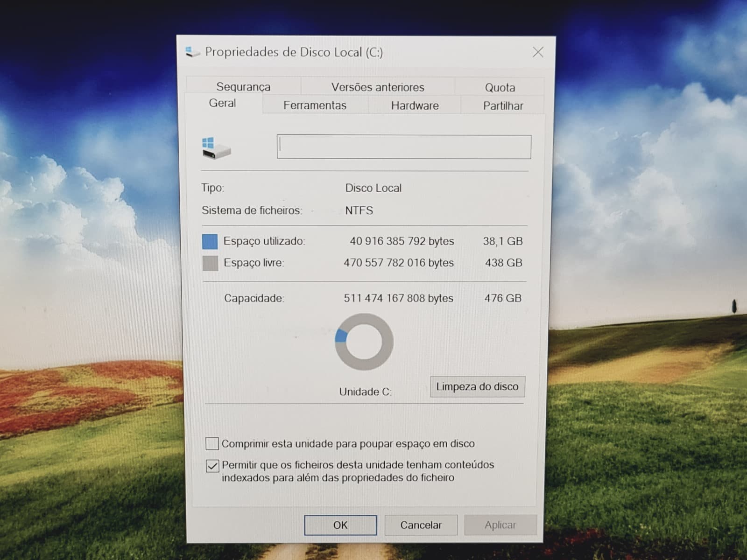Image resolution: width=747 pixels, height=560 pixels.
Task: Go to the Partilhar tab
Action: pos(503,106)
